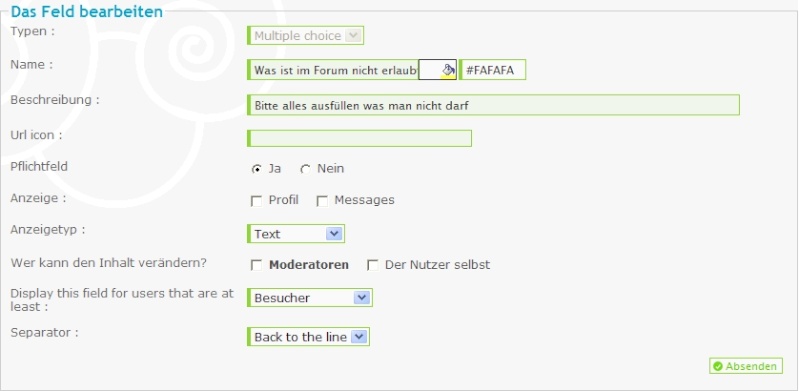Focus the #FAFAFA color code field
Screen dimensions: 799x391
(x=492, y=70)
